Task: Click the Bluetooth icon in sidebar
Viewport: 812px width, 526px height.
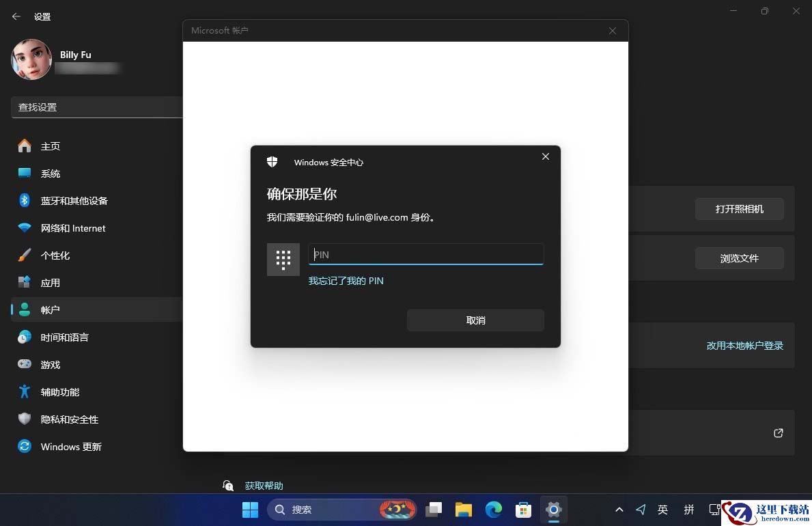Action: [x=25, y=200]
